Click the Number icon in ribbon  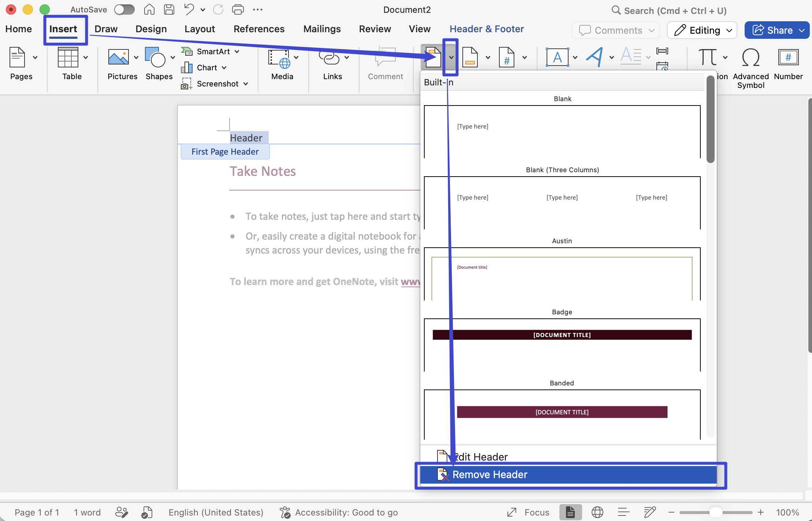coord(788,57)
